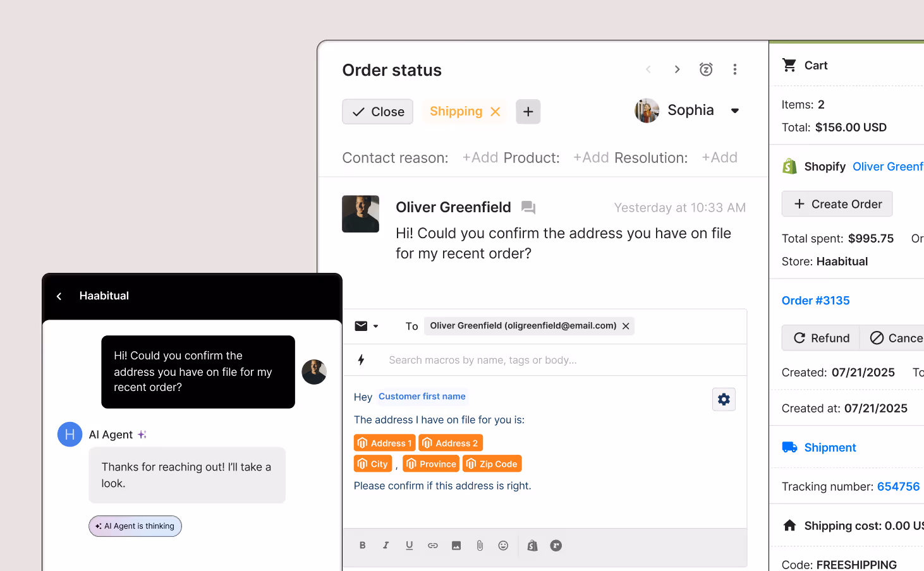This screenshot has width=924, height=571.
Task: Click Sophia's avatar picture
Action: (647, 111)
